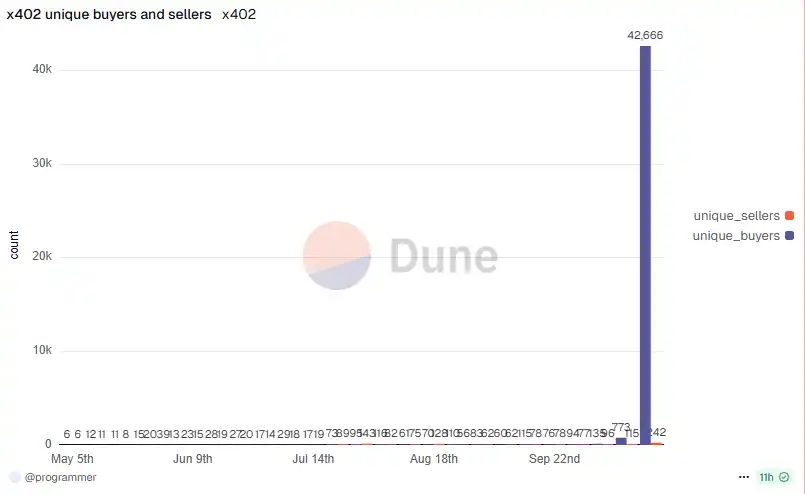This screenshot has height=494, width=805.
Task: Click the purple unique_buyers color swatch
Action: click(x=789, y=235)
